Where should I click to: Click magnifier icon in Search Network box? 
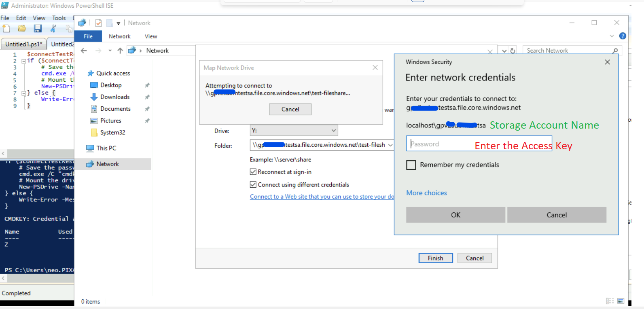615,51
